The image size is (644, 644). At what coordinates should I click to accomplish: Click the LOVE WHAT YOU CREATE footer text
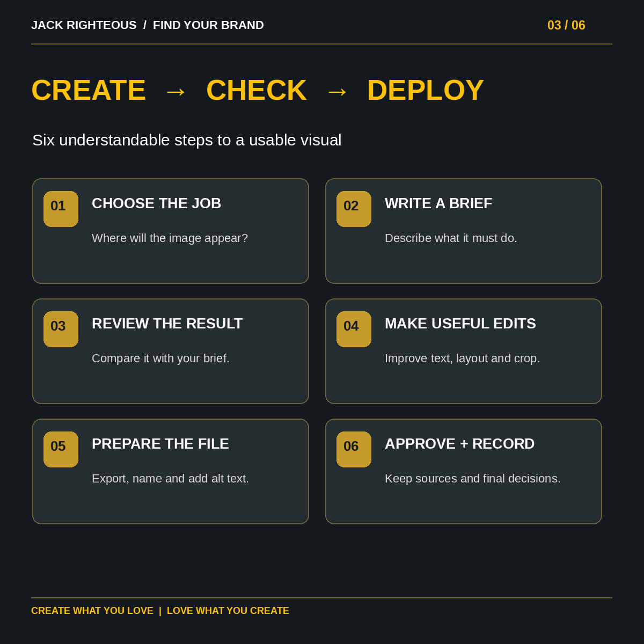[228, 611]
